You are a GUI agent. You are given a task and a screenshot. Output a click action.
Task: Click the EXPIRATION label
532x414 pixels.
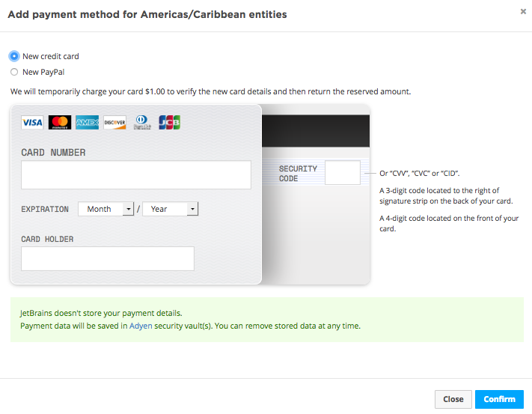pos(45,210)
